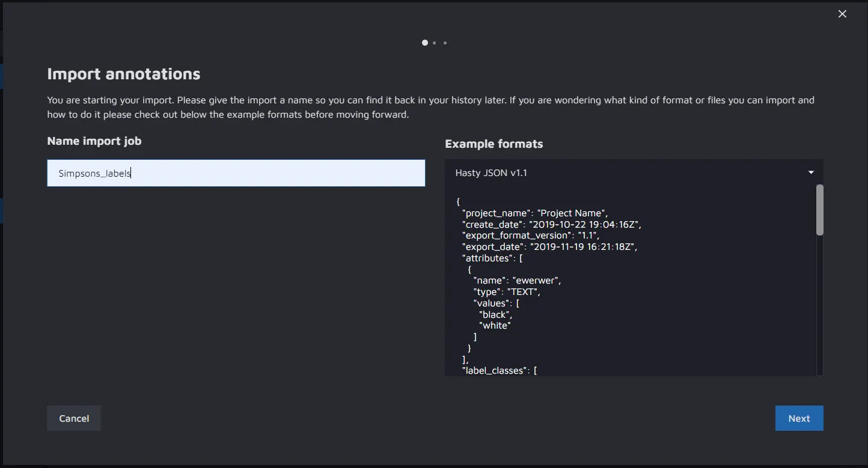
Task: Click the Example formats heading
Action: 494,144
